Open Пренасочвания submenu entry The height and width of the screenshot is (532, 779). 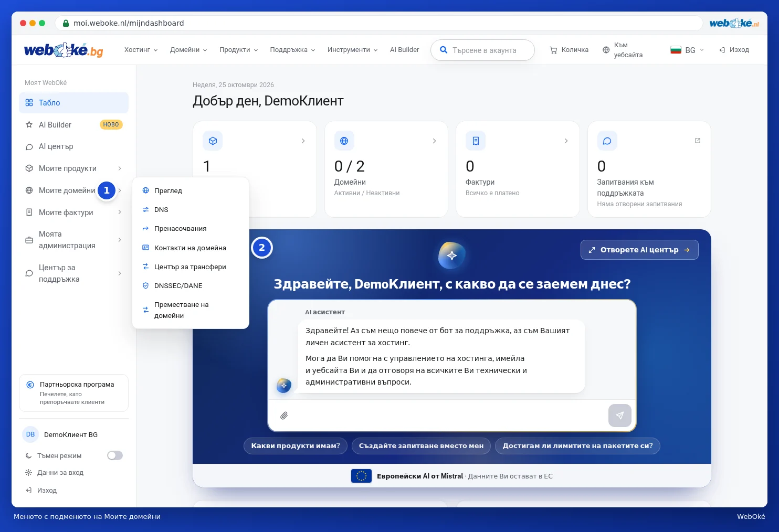[191, 229]
